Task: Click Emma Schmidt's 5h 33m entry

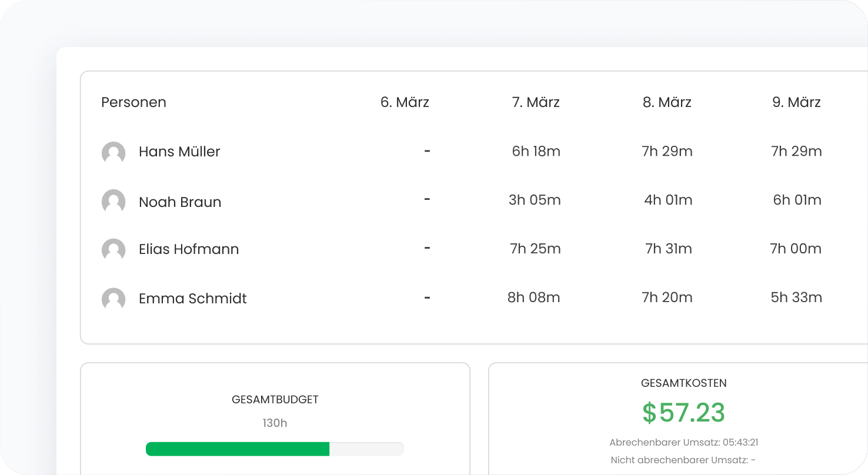Action: point(796,298)
